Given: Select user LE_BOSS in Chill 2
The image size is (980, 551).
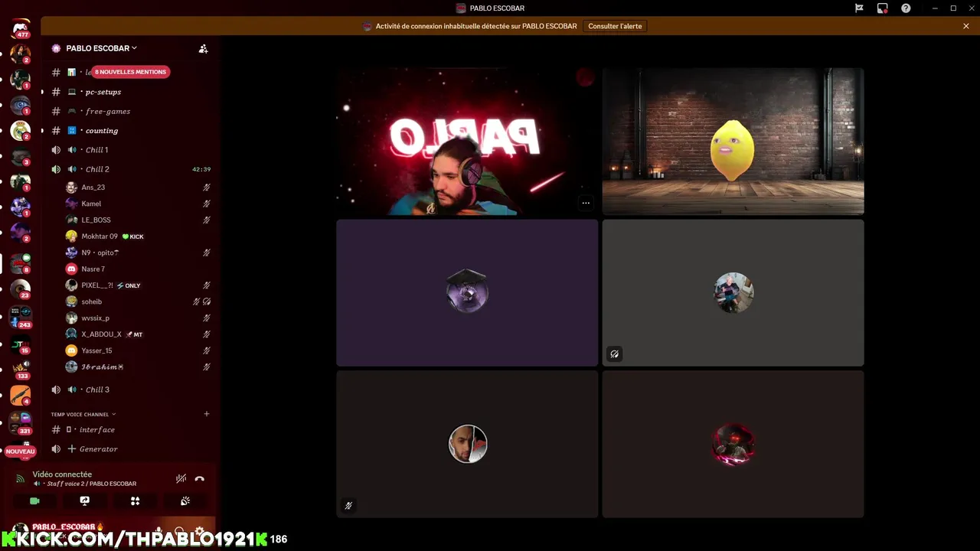Looking at the screenshot, I should (x=138, y=220).
